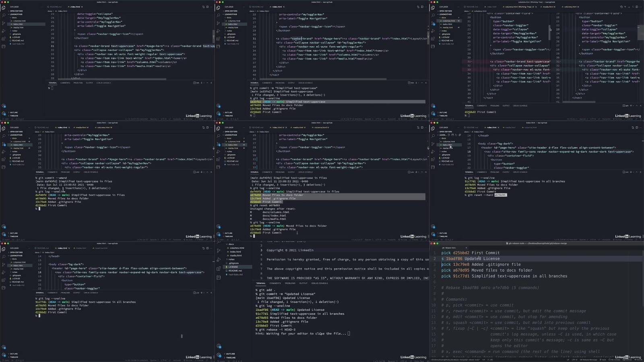Image resolution: width=644 pixels, height=362 pixels.
Task: Click the Explorer icon in the git commit --amend frame
Action: point(4,128)
